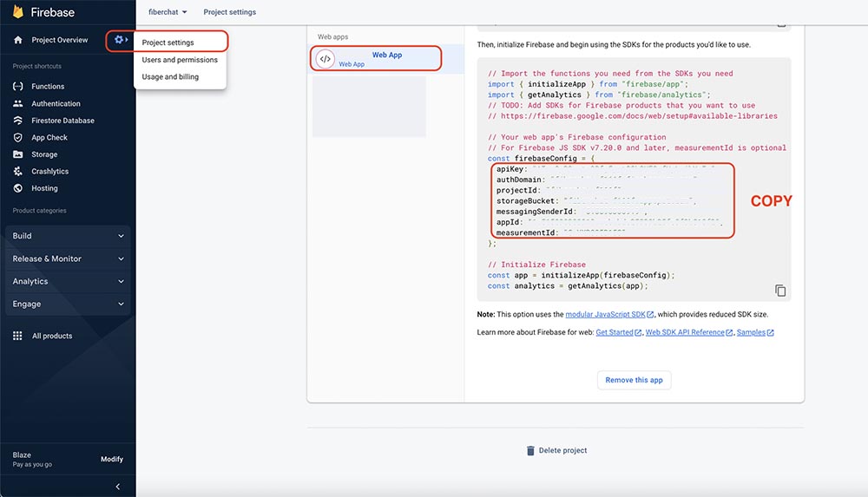Click the Authentication people icon
The height and width of the screenshot is (497, 868).
click(x=17, y=103)
